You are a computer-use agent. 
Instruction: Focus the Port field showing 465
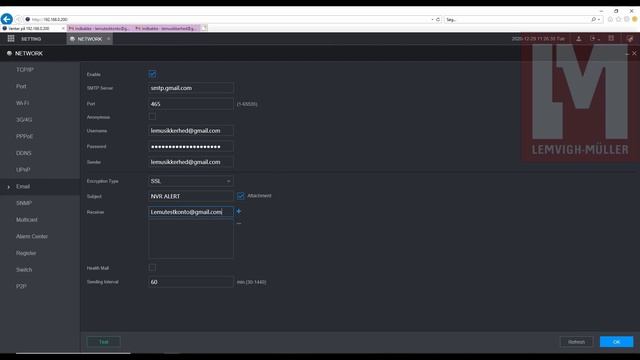pos(191,104)
